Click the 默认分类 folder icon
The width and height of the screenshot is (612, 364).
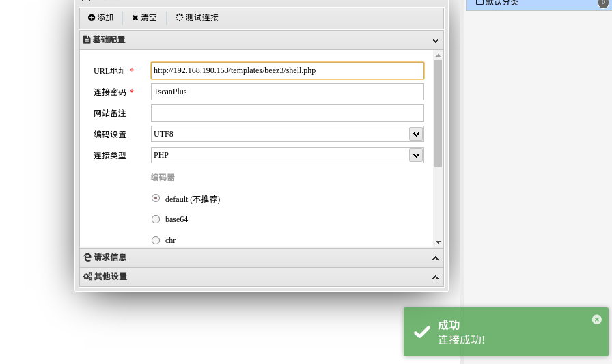click(x=479, y=2)
